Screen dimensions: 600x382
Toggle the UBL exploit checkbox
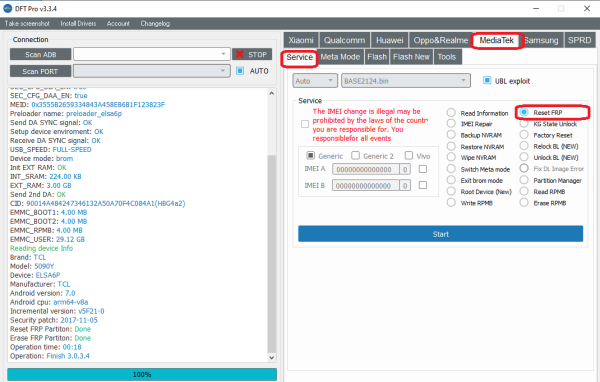(x=487, y=81)
